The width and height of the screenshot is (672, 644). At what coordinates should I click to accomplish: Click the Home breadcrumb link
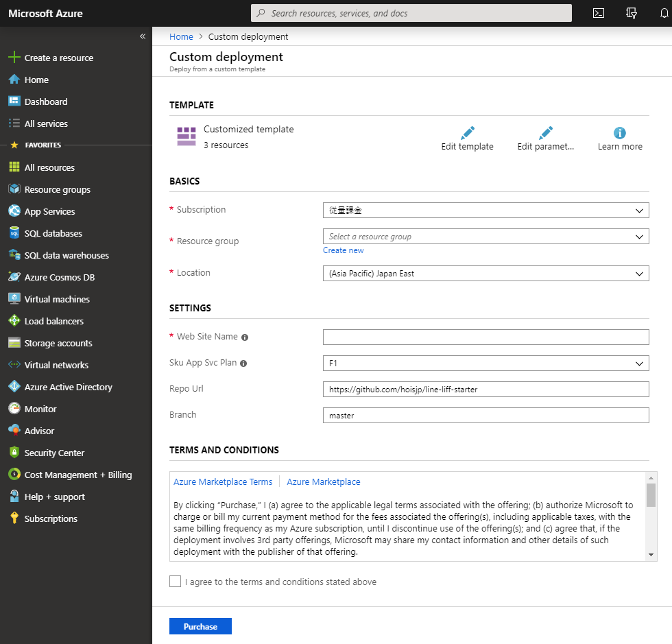(x=181, y=37)
